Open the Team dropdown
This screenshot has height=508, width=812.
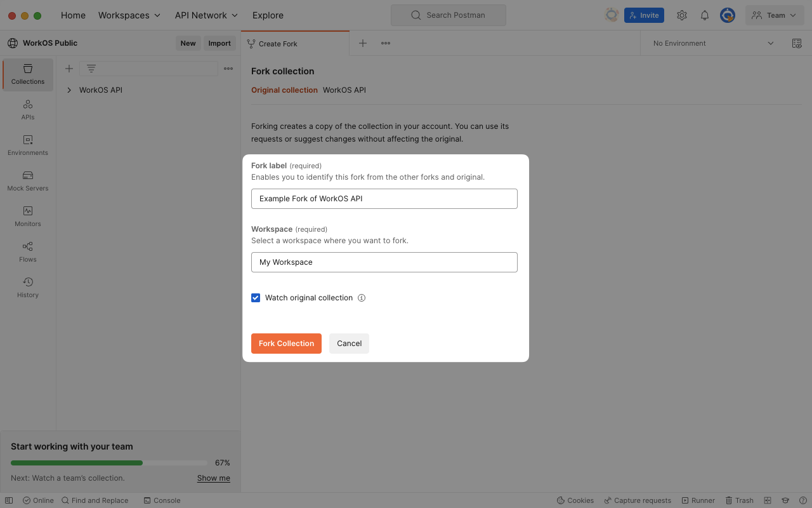tap(775, 15)
